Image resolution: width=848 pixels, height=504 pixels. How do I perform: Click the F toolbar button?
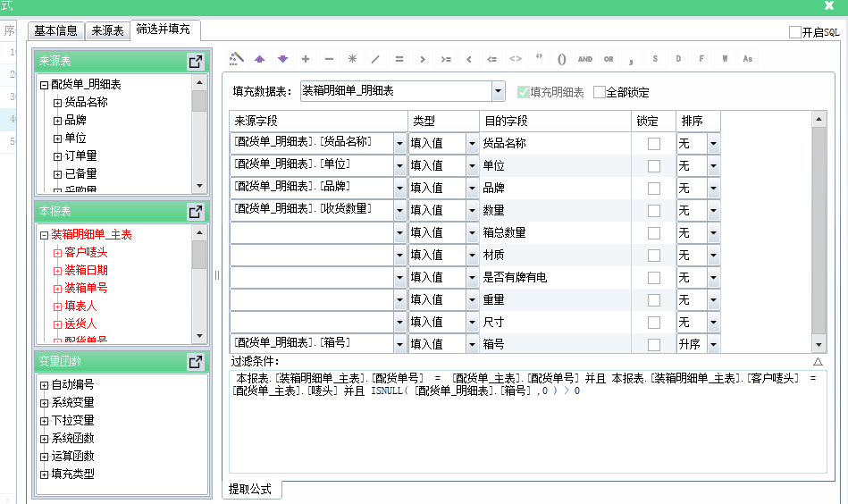(x=701, y=58)
